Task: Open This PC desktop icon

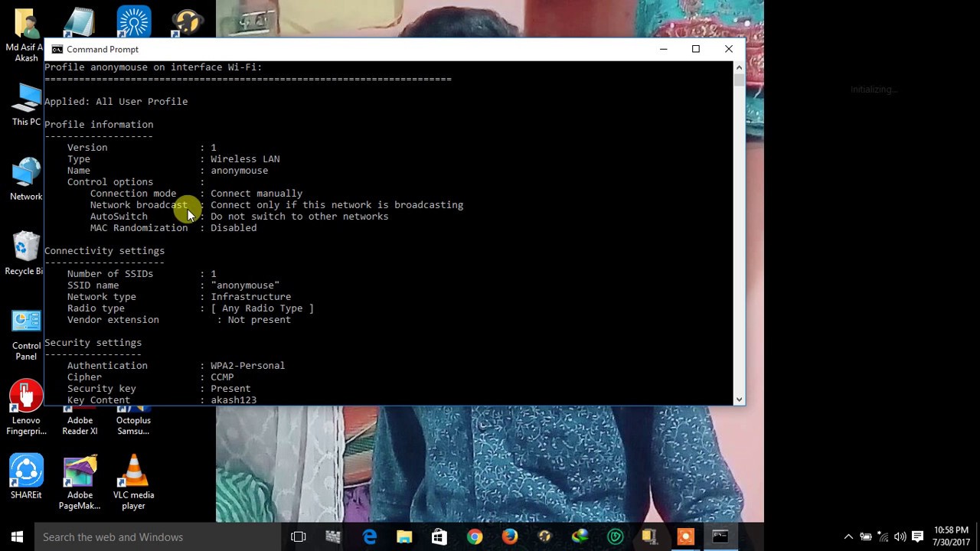Action: pyautogui.click(x=26, y=106)
